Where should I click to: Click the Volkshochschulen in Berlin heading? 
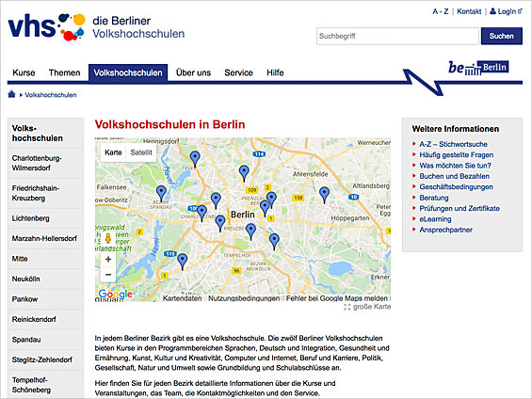tap(169, 124)
